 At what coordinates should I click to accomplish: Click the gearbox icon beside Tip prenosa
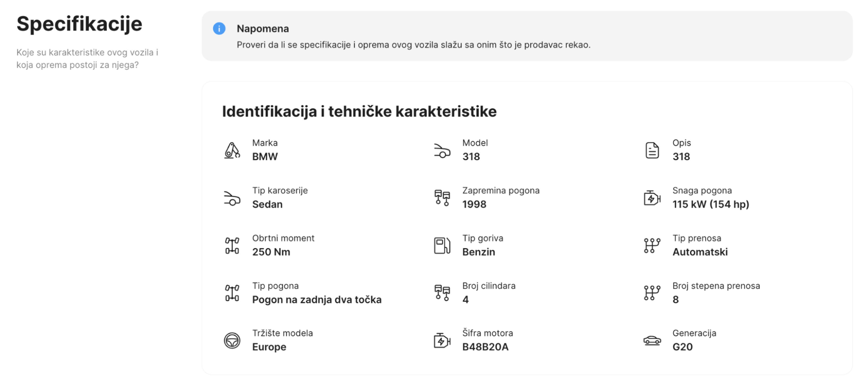point(652,246)
